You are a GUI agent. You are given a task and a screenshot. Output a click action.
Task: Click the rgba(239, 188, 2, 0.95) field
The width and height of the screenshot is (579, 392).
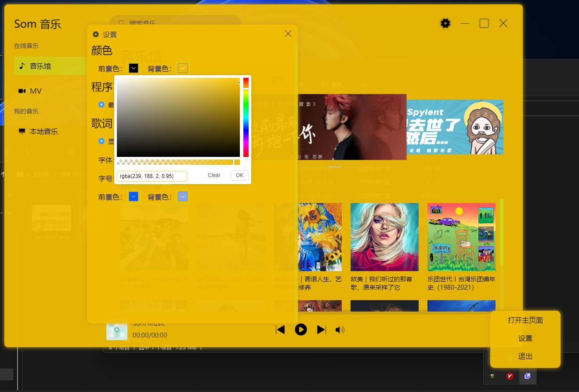[152, 176]
